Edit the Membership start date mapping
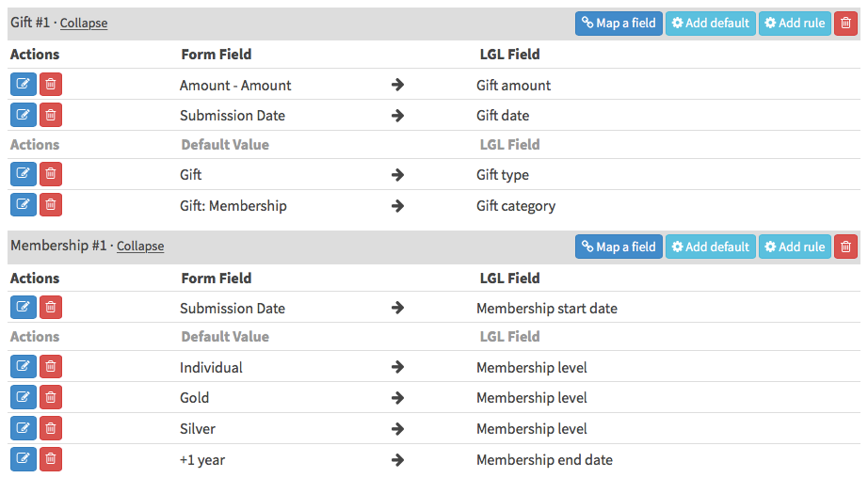The width and height of the screenshot is (868, 478). coord(24,308)
